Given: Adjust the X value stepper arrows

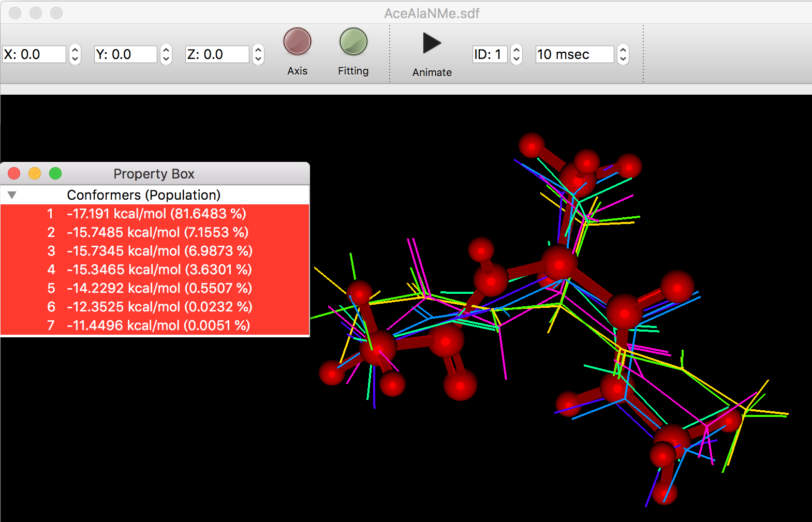Looking at the screenshot, I should click(75, 54).
